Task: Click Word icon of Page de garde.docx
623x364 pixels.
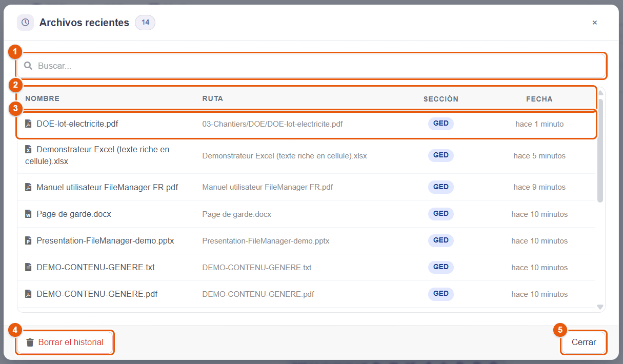Action: (28, 214)
